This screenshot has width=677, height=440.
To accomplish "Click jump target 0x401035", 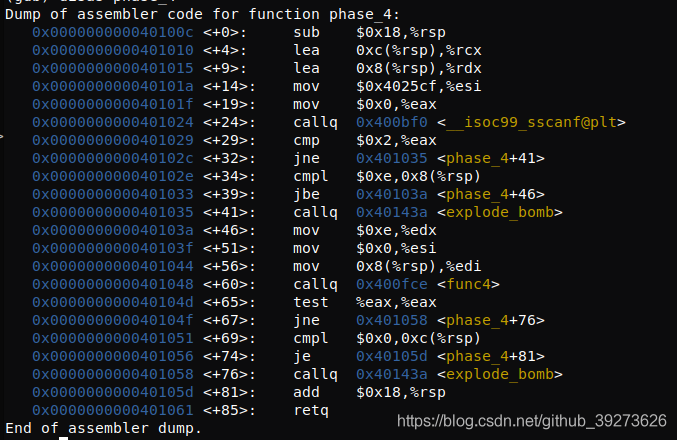I will point(392,158).
